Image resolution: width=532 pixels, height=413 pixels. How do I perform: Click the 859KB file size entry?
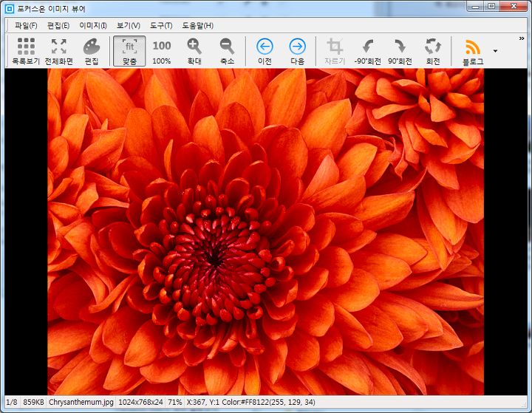click(x=33, y=402)
